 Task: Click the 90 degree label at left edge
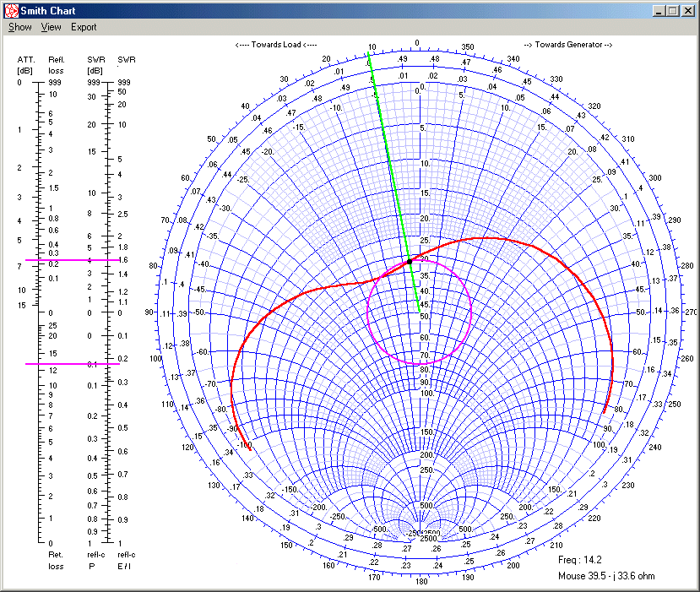[x=149, y=312]
